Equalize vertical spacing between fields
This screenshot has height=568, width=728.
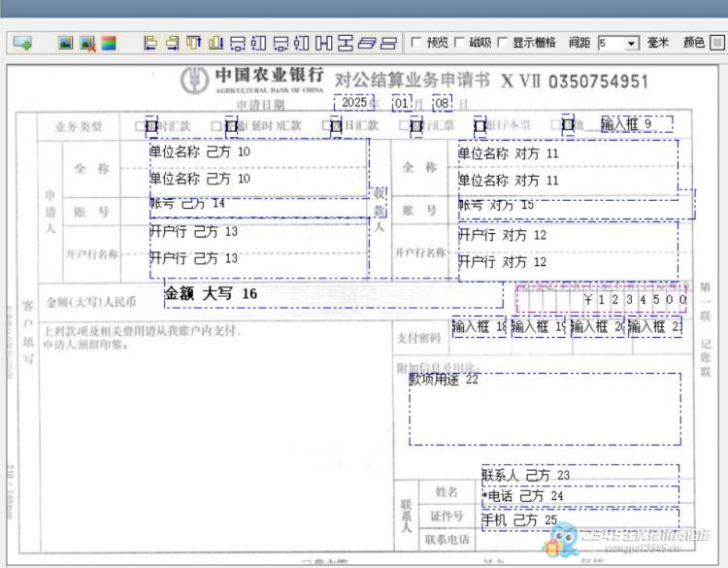[x=345, y=43]
